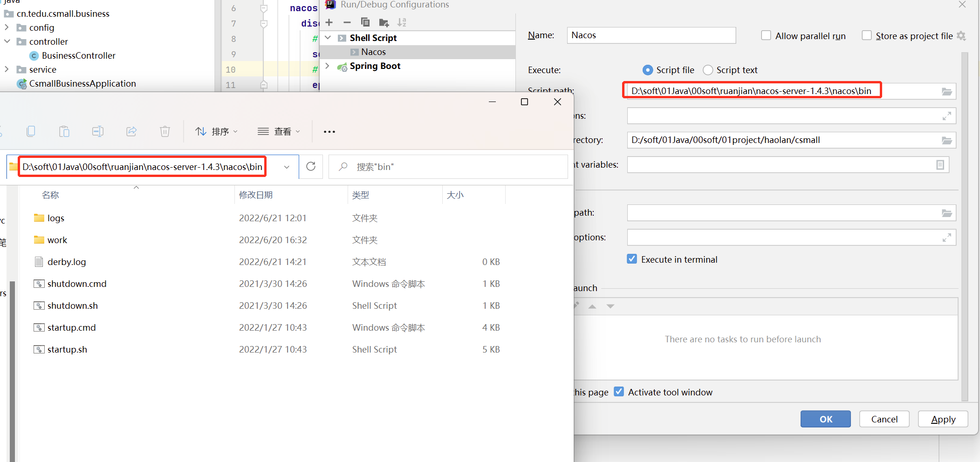Open the 查看 view dropdown
980x462 pixels.
tap(279, 132)
